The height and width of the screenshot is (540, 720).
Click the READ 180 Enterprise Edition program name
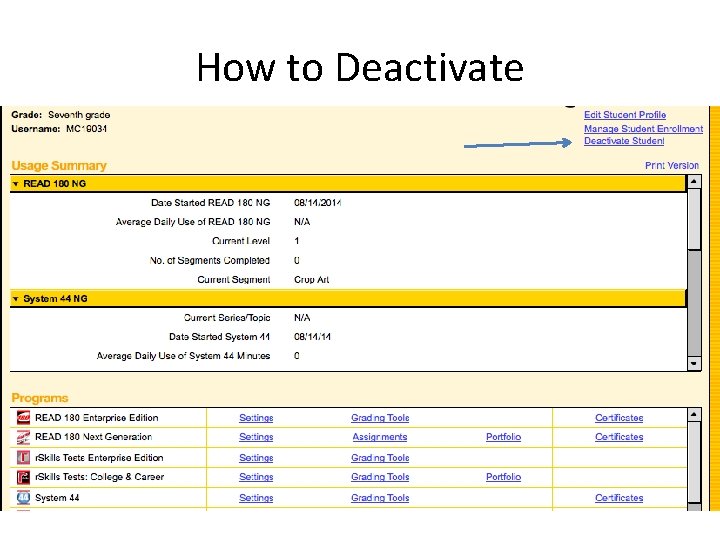96,418
